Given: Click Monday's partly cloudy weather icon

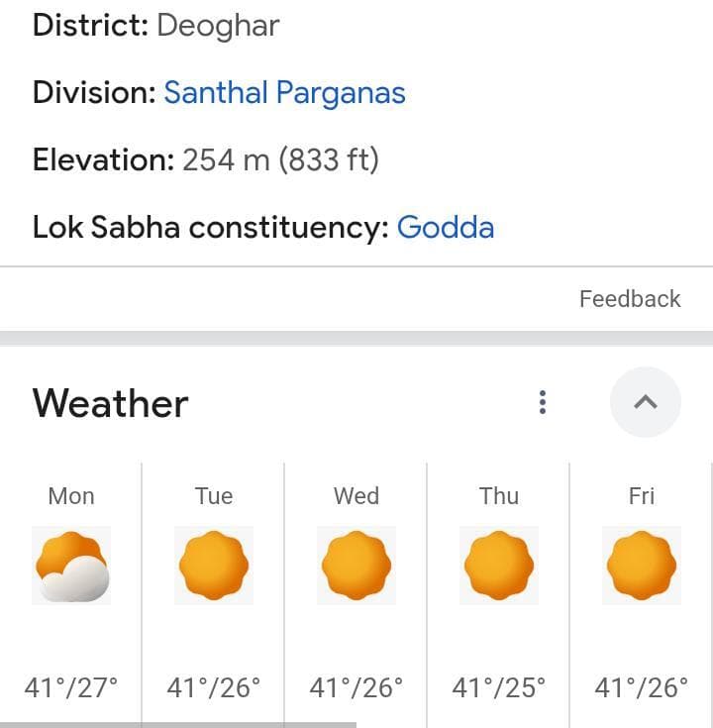Looking at the screenshot, I should (71, 567).
